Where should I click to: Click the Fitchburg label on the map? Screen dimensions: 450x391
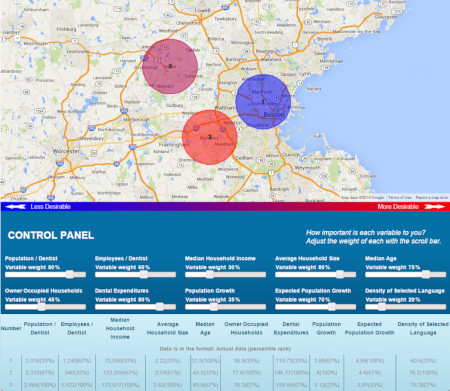point(66,29)
